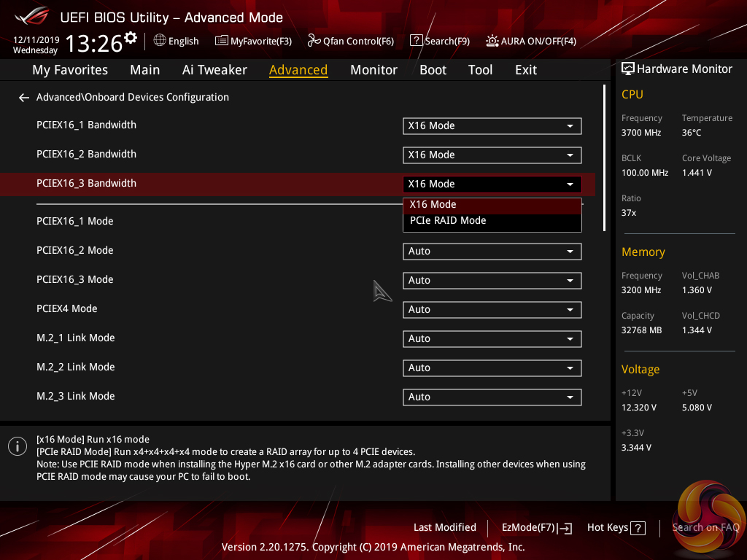Switch to Main tab
Image resolution: width=747 pixels, height=560 pixels.
coord(145,70)
